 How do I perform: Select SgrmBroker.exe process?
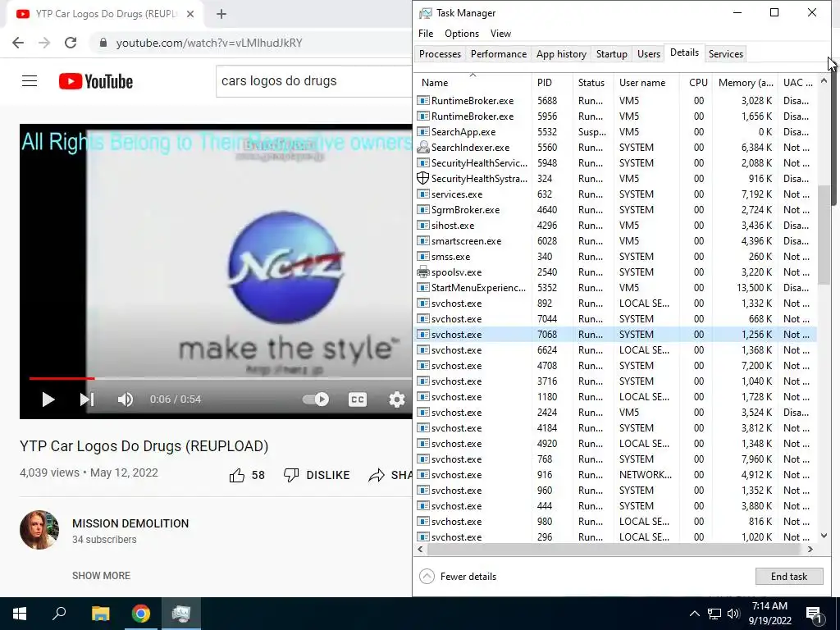(615, 209)
